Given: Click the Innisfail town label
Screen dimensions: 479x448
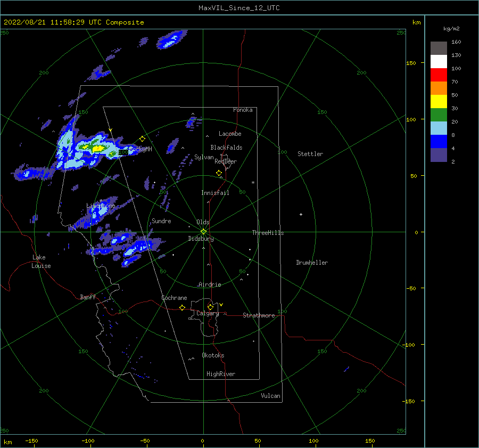Looking at the screenshot, I should [215, 193].
